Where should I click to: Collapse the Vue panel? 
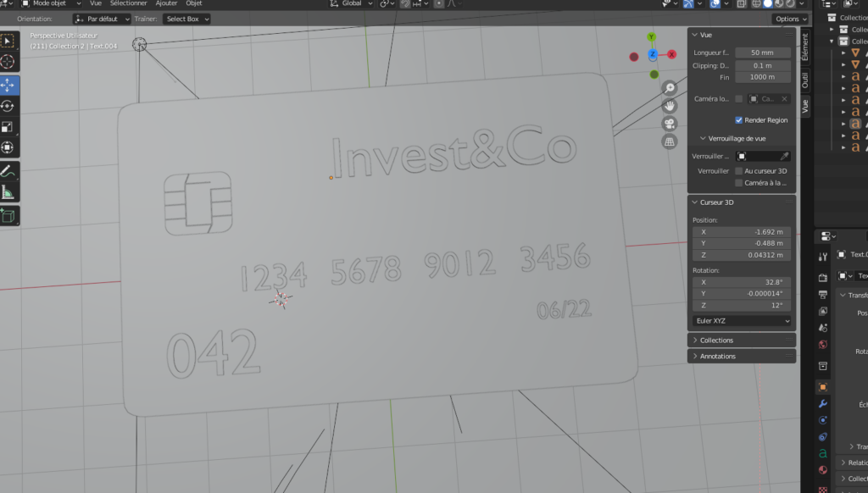(x=695, y=35)
